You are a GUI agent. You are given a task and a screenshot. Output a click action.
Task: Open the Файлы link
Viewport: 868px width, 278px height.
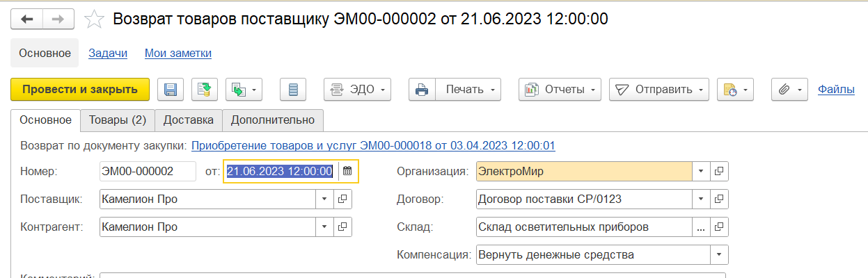(x=836, y=89)
